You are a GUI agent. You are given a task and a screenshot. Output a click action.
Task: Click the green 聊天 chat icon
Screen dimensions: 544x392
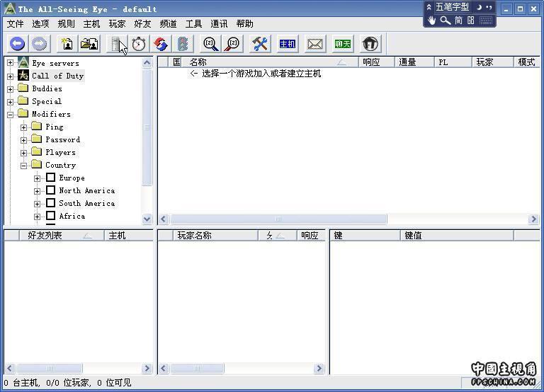[342, 44]
